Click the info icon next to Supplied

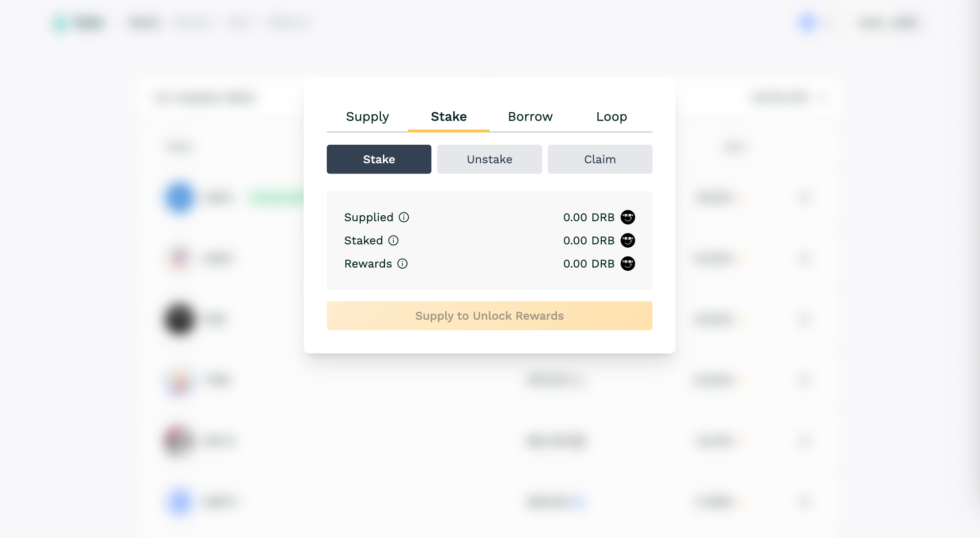click(x=404, y=217)
